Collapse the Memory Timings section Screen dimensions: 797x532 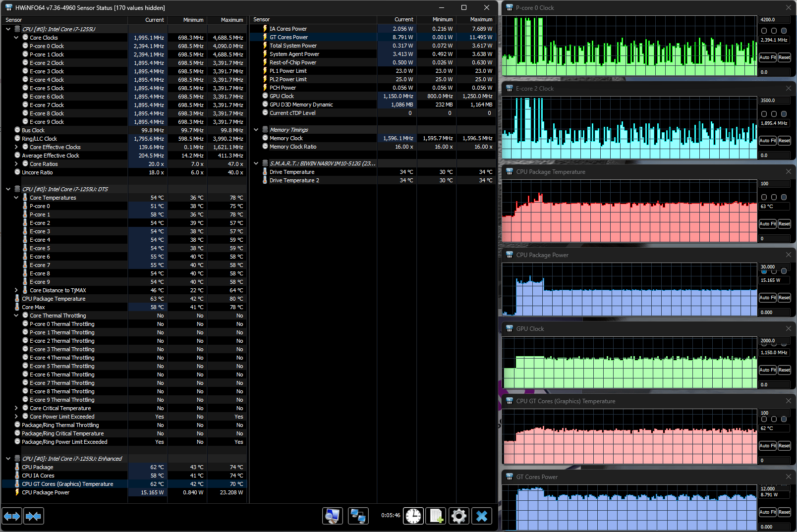(x=256, y=130)
